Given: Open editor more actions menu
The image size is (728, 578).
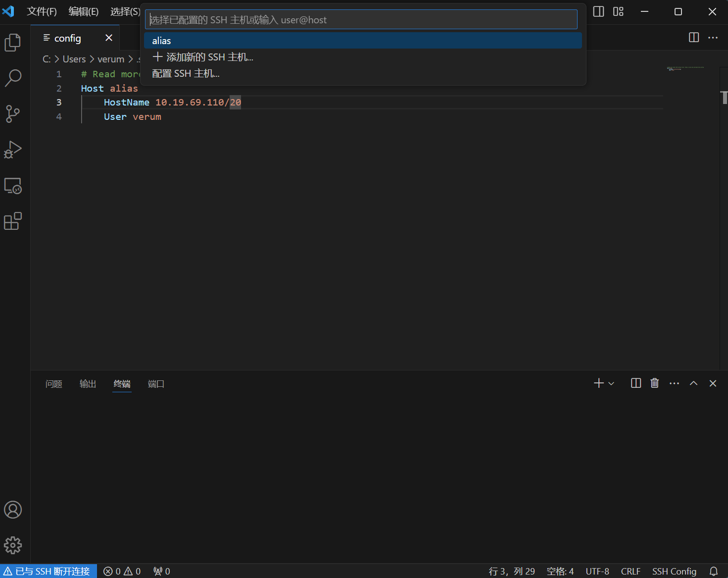Looking at the screenshot, I should pyautogui.click(x=713, y=38).
